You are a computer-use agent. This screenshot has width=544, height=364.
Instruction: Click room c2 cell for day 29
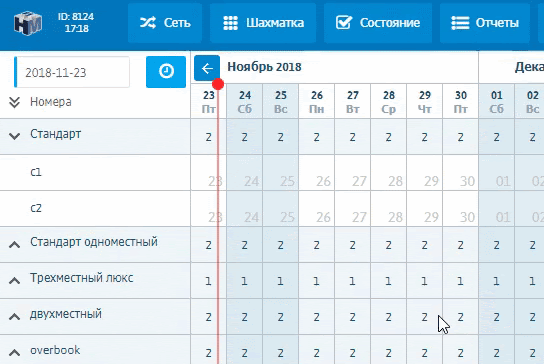pos(425,209)
